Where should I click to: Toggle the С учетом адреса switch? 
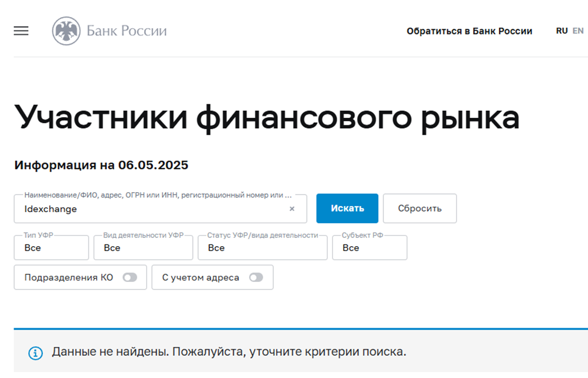click(256, 278)
